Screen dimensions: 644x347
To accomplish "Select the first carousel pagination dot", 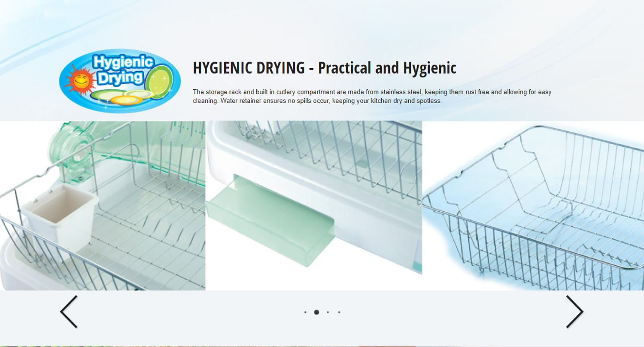I will (305, 312).
